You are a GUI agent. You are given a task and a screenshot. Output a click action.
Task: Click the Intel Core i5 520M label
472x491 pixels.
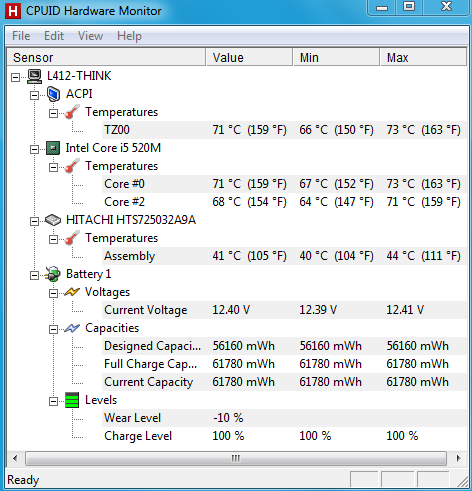(x=113, y=148)
